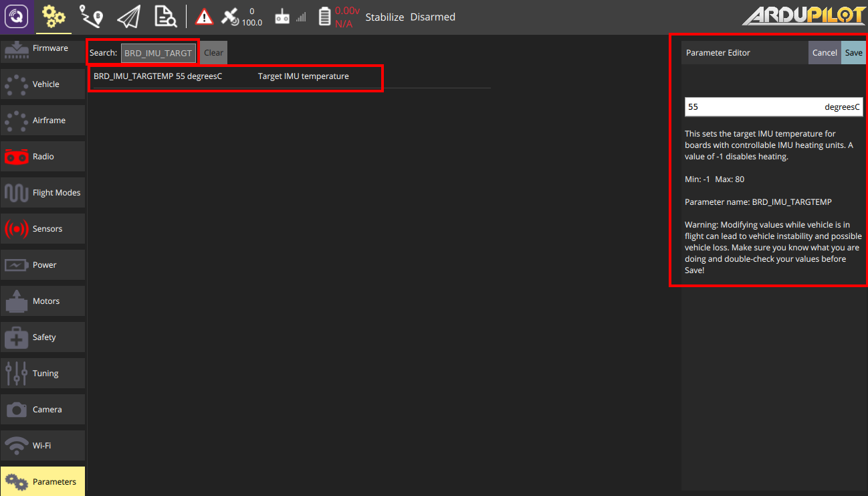The width and height of the screenshot is (868, 496).
Task: Open Motors setup page
Action: tap(43, 301)
